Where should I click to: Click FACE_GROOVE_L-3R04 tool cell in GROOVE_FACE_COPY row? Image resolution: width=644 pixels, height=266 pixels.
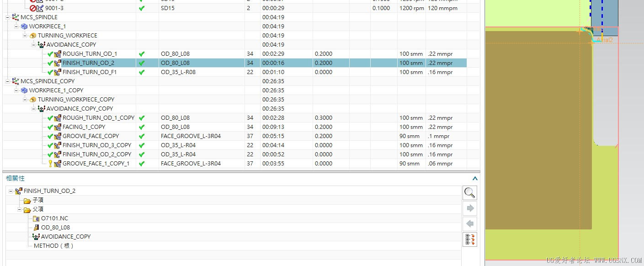(191, 136)
